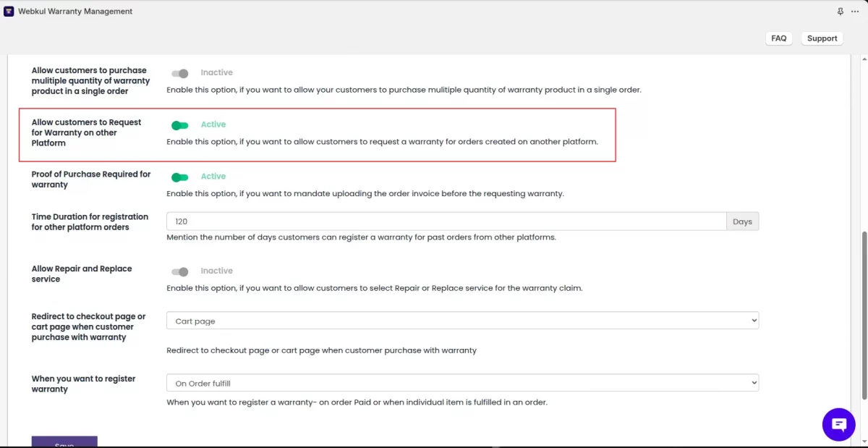Turn off Proof of Purchase Required toggle

[x=180, y=177]
